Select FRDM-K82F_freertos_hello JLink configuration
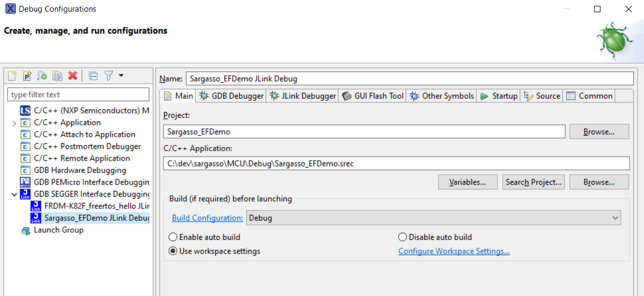 click(97, 206)
